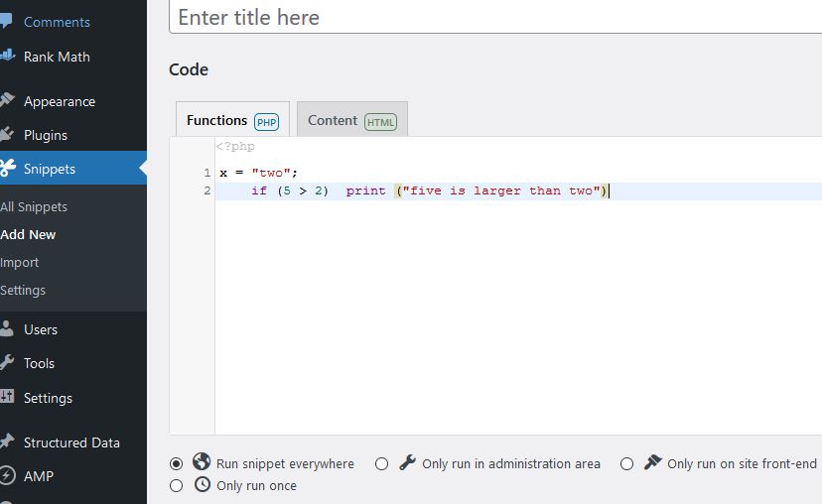Select Only run in administration area option
This screenshot has height=504, width=822.
381,463
